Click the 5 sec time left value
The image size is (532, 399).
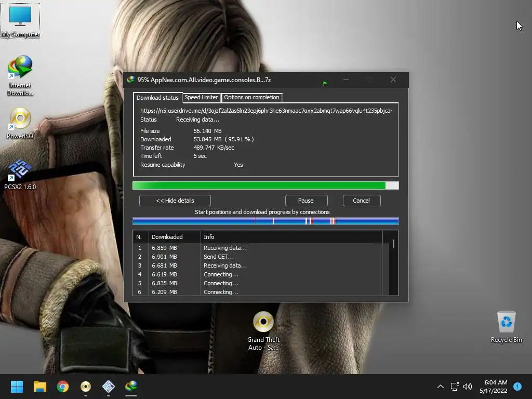(x=200, y=156)
